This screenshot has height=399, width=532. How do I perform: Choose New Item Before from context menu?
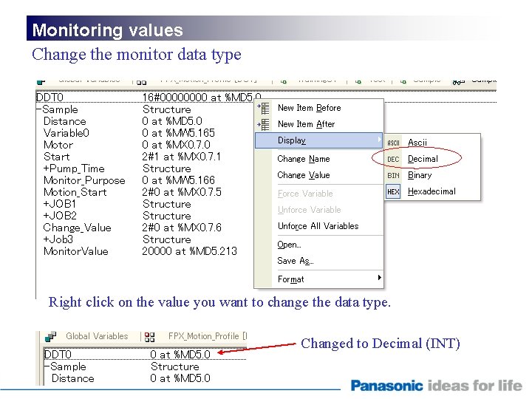tap(319, 108)
